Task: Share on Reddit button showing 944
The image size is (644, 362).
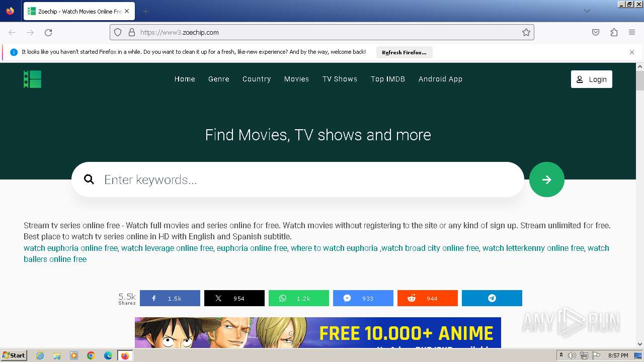Action: click(x=427, y=298)
